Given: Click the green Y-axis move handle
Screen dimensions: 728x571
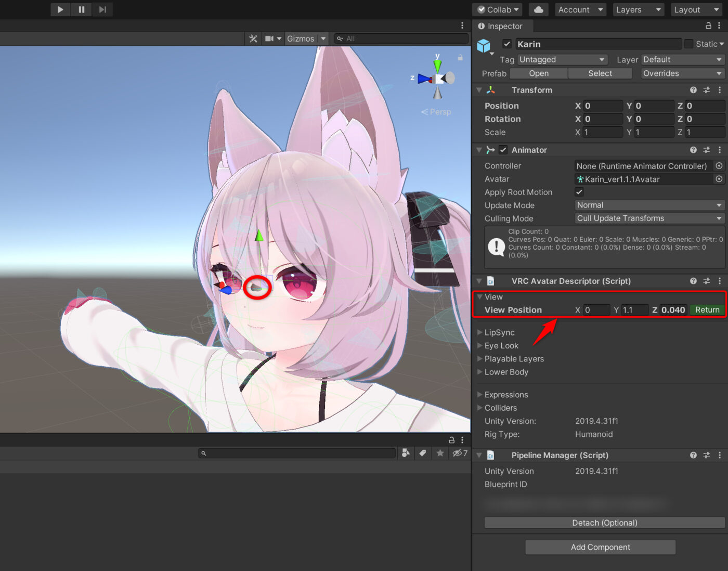Looking at the screenshot, I should pos(259,236).
